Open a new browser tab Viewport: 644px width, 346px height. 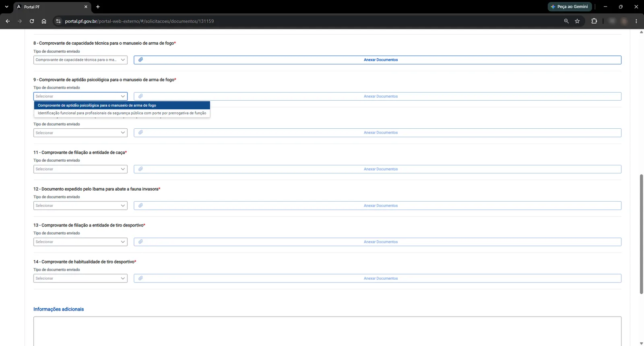98,7
